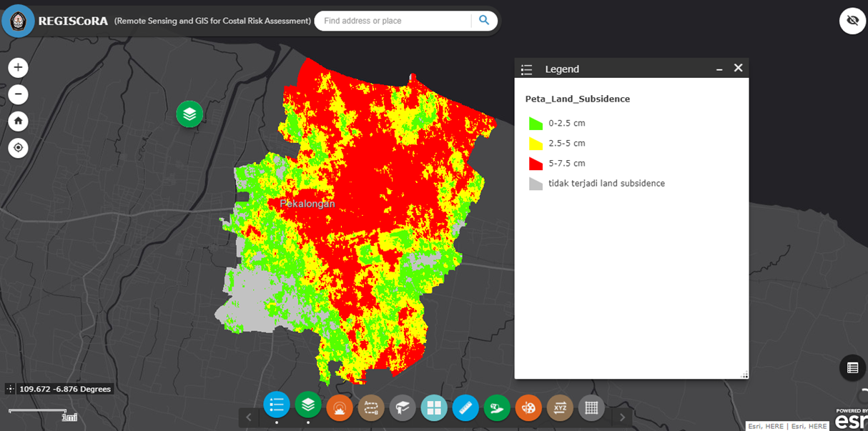Screen dimensions: 868x431
Task: Click the Pekalongan city label on map
Action: pos(307,204)
